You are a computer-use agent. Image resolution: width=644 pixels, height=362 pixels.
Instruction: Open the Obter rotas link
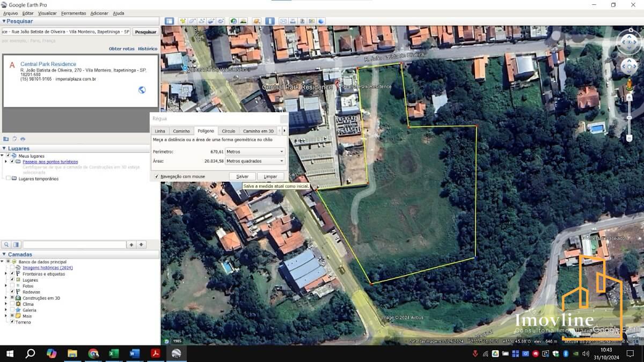pos(122,49)
